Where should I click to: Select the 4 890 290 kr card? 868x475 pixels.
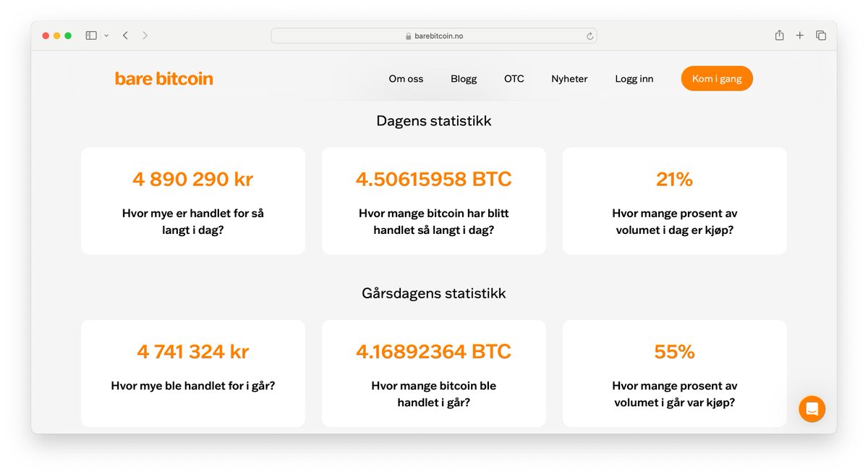click(193, 201)
